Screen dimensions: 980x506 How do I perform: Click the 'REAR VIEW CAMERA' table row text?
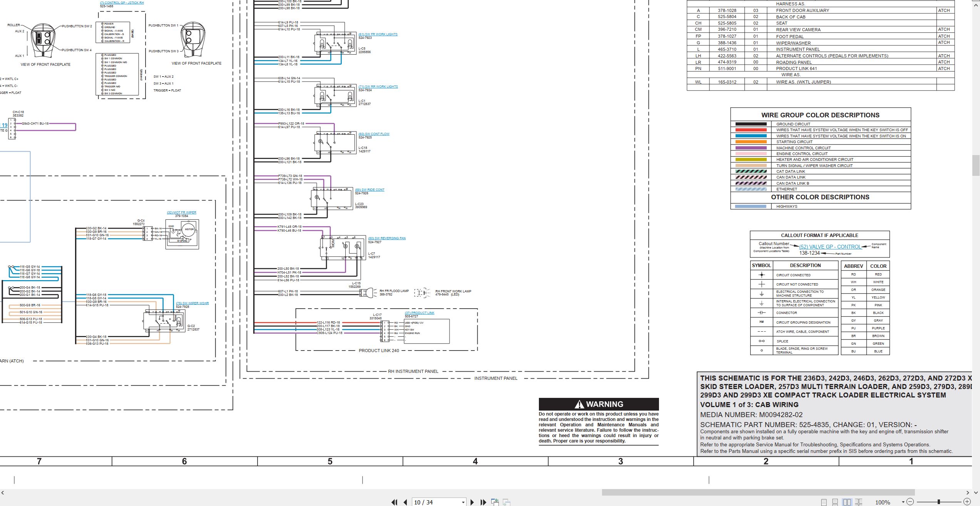[798, 30]
